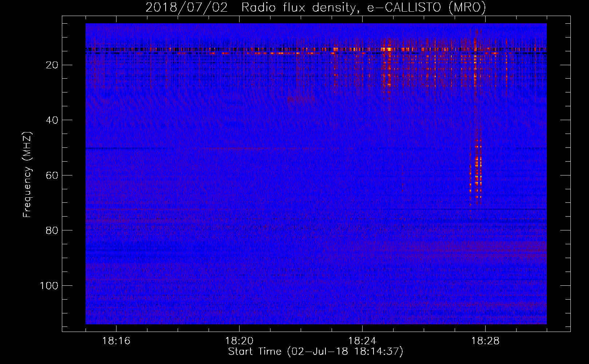Image resolution: width=589 pixels, height=364 pixels.
Task: Click the dark blue line near 72 MHz
Action: (510, 209)
